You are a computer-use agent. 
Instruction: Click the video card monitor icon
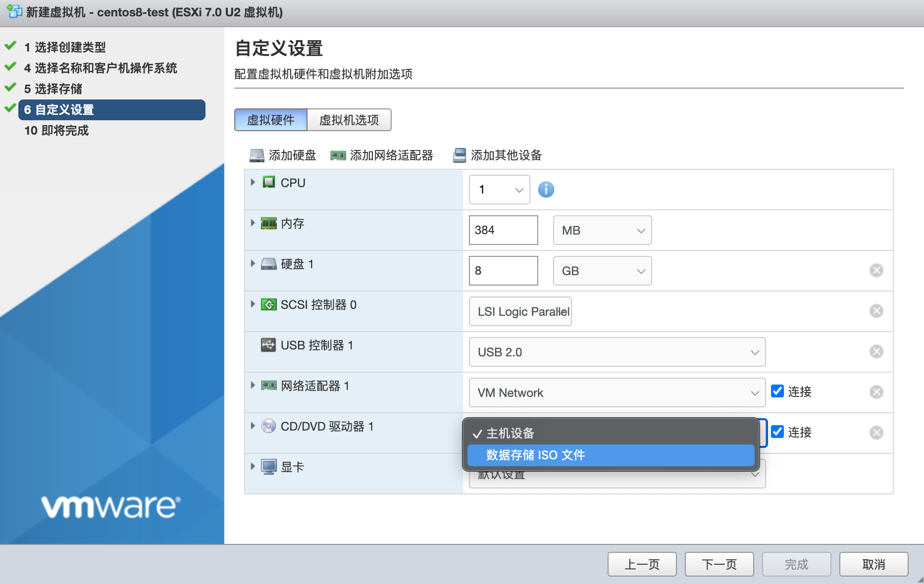[269, 467]
